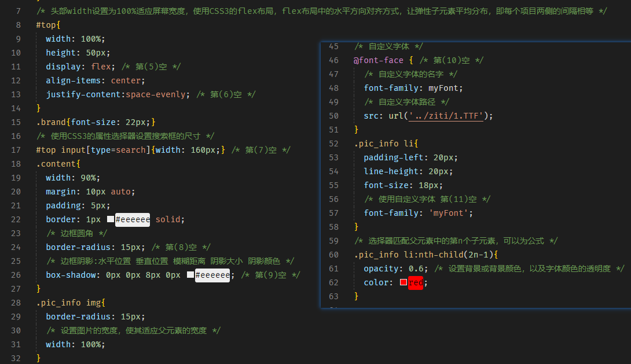Screen dimensions: 631x364
Task: Click the white swatch before #eeeeee on border line
Action: click(x=110, y=219)
